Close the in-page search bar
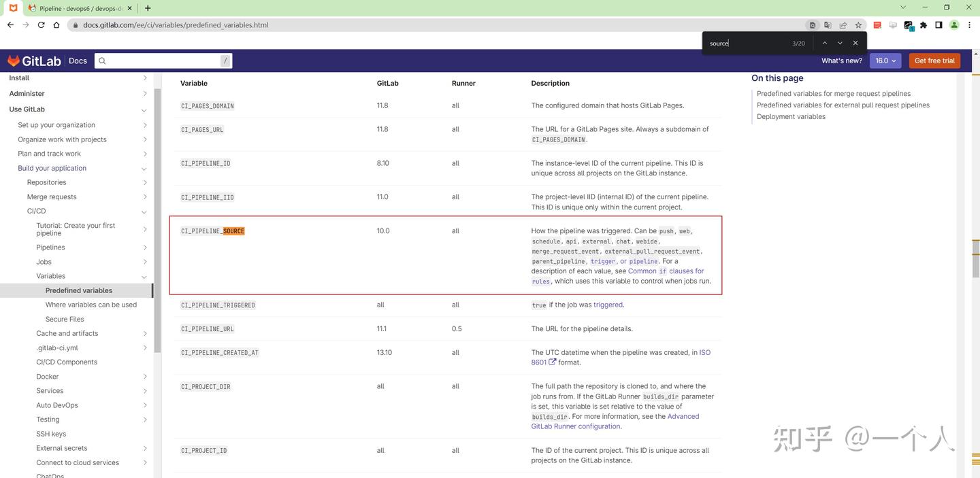The width and height of the screenshot is (980, 478). click(x=855, y=42)
